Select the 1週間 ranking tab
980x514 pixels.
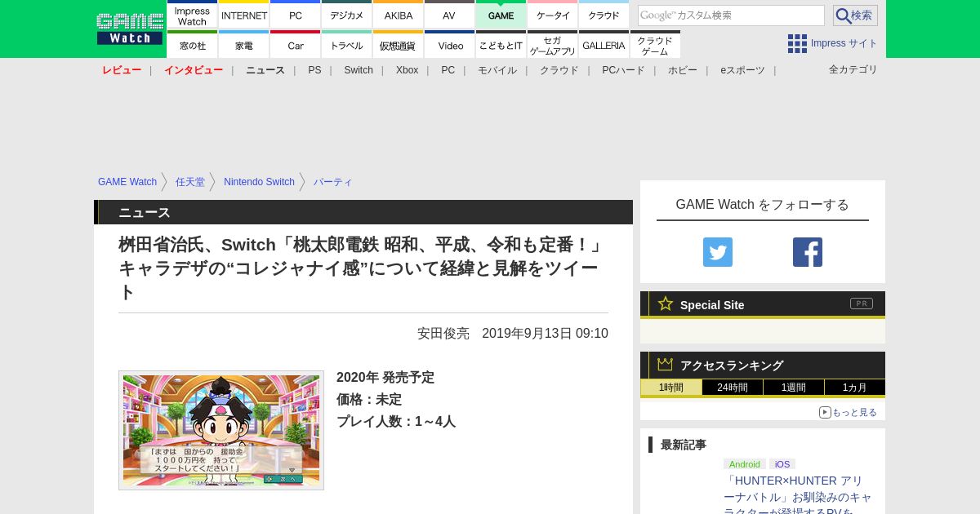coord(794,388)
